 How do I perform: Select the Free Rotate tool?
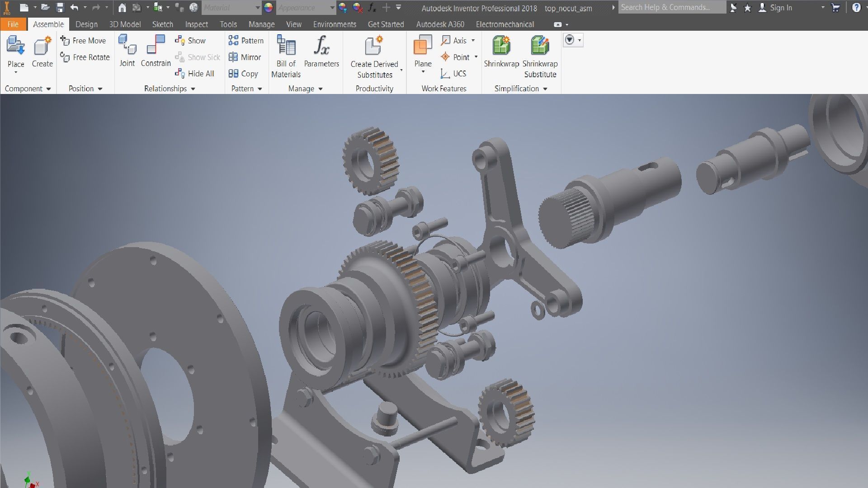pyautogui.click(x=85, y=57)
